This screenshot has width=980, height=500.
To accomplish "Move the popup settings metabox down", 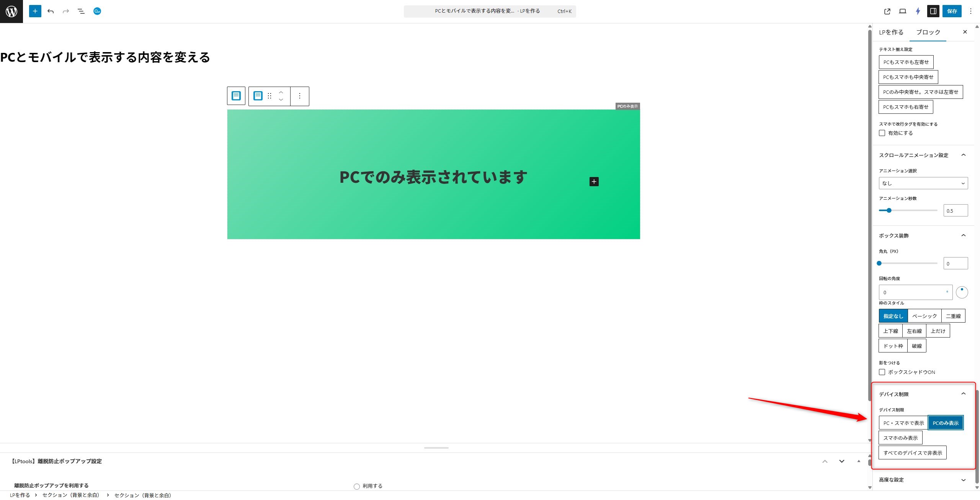I will [842, 461].
